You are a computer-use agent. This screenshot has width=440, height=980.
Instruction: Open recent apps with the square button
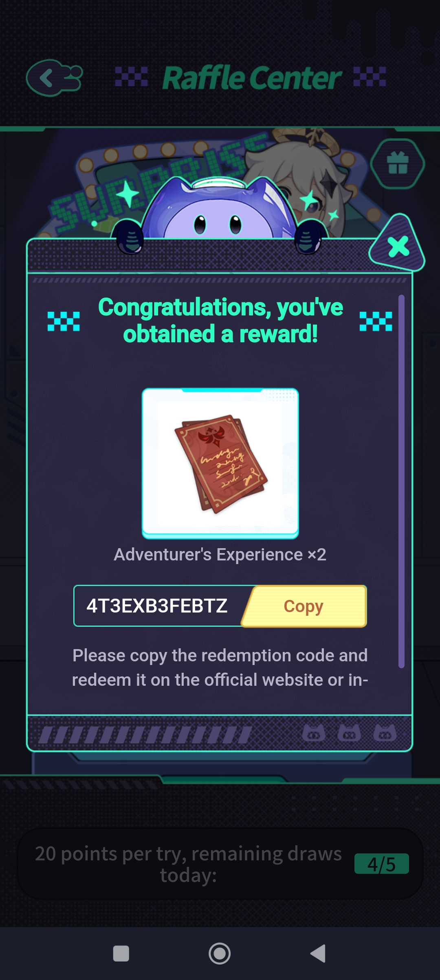[121, 953]
